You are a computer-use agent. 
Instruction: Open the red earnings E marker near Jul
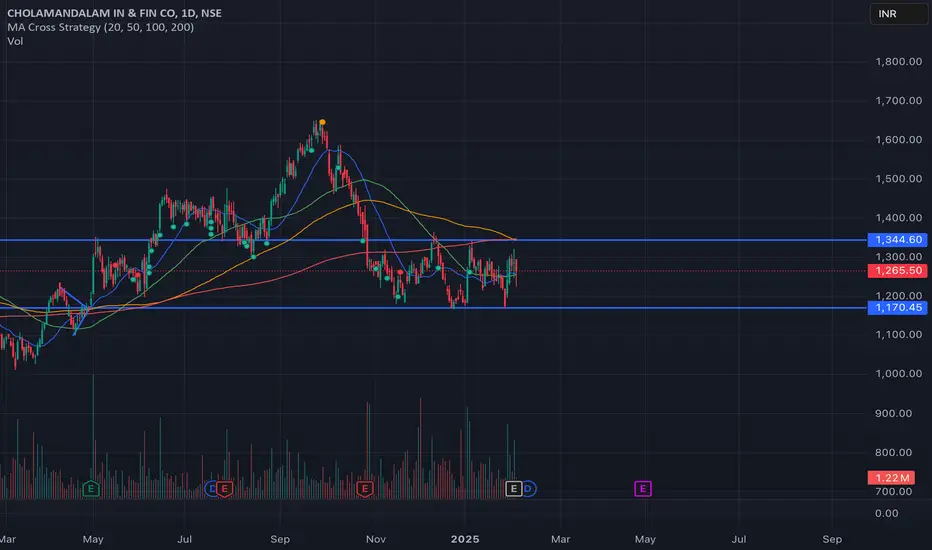click(225, 489)
